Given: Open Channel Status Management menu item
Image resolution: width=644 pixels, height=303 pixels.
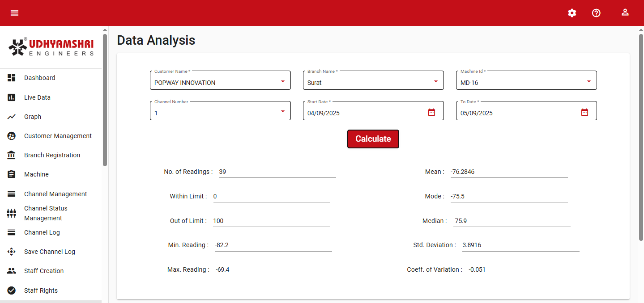Looking at the screenshot, I should [x=46, y=213].
